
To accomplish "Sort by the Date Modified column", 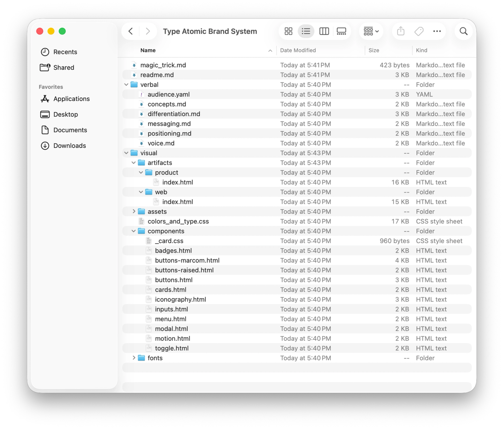I will (298, 50).
